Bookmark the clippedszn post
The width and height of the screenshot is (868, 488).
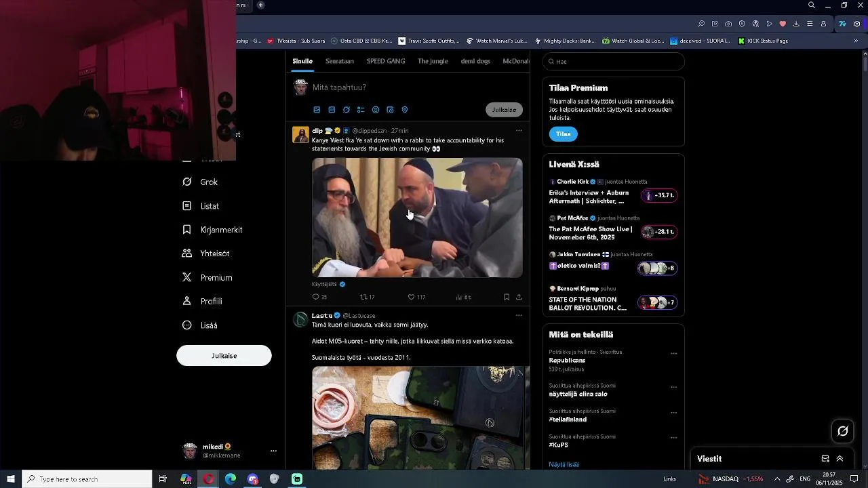point(507,297)
